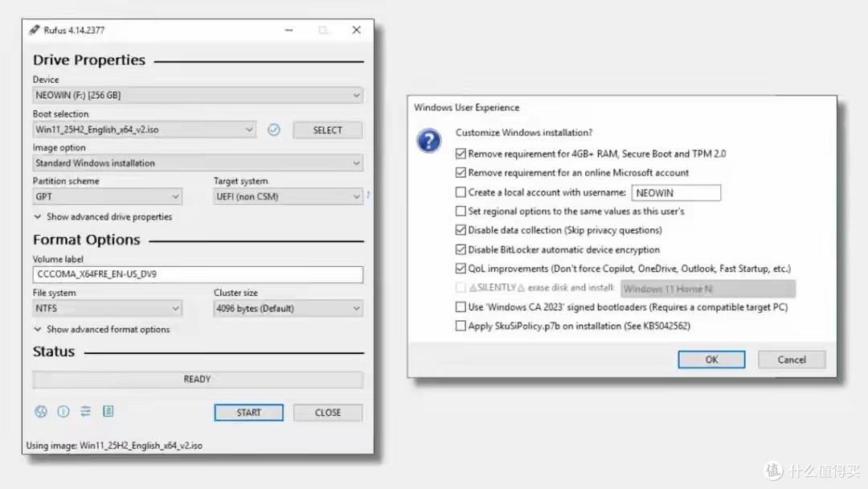Click the START button in Rufus

click(x=248, y=413)
